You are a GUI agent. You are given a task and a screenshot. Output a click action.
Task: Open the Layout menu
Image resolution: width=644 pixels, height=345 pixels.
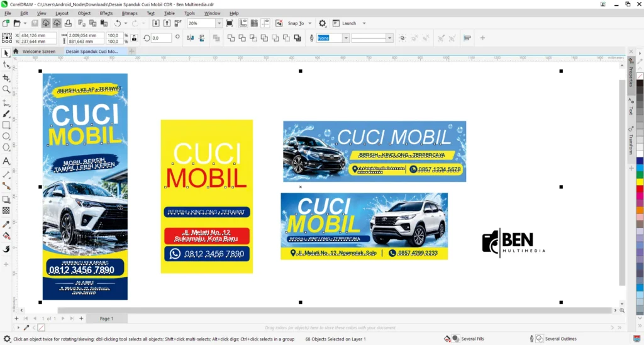[62, 13]
